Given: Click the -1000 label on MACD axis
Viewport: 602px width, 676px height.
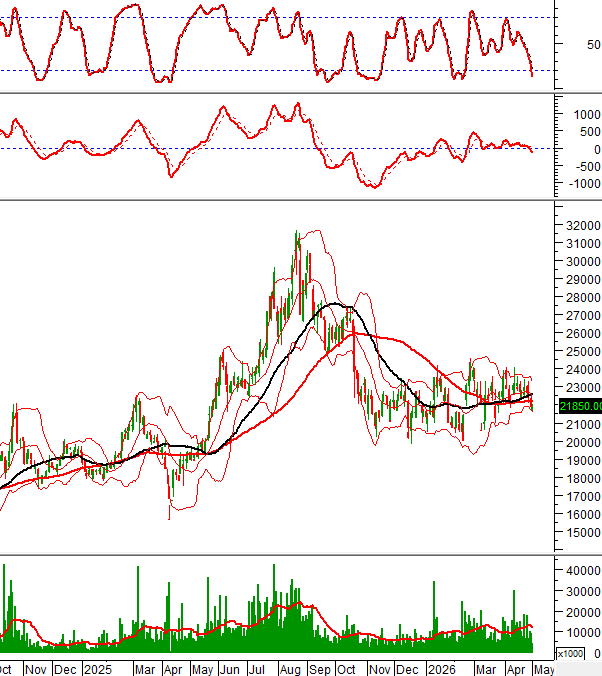Looking at the screenshot, I should 584,184.
